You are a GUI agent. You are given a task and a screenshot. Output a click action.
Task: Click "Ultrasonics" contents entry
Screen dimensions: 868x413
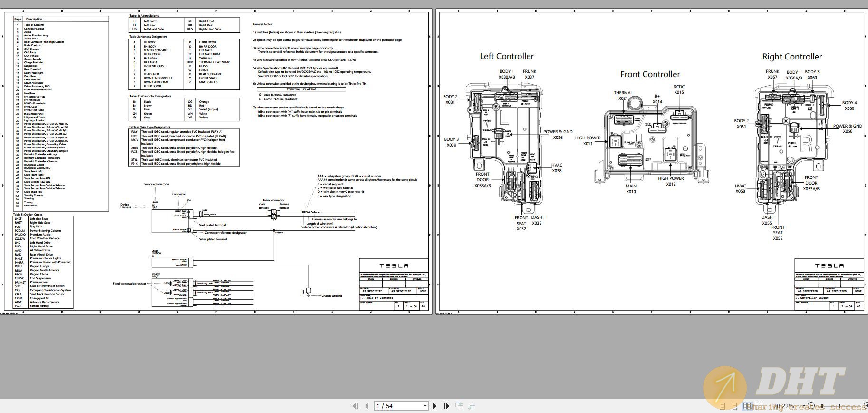tap(30, 206)
